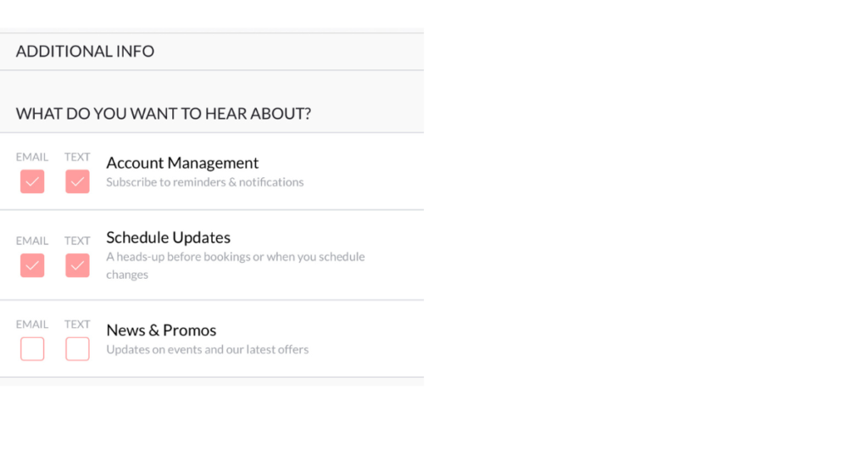This screenshot has height=456, width=868.
Task: Click the TEXT label in Account Management row
Action: (77, 157)
